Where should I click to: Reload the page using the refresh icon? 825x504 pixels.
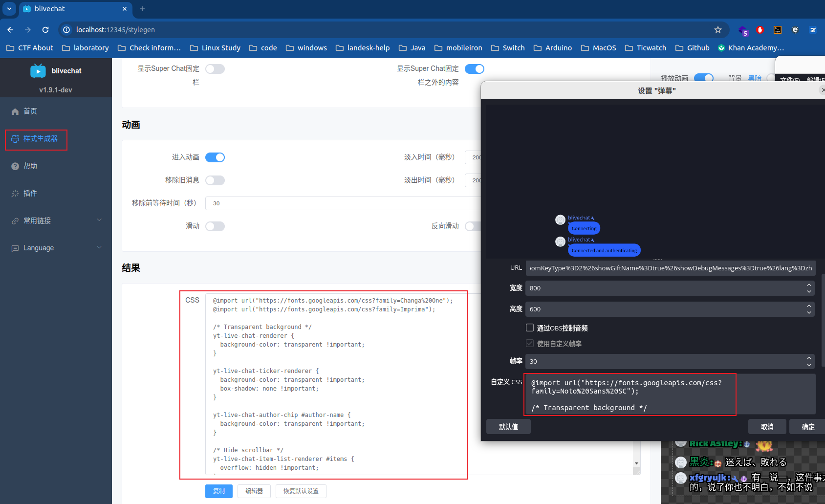tap(45, 30)
